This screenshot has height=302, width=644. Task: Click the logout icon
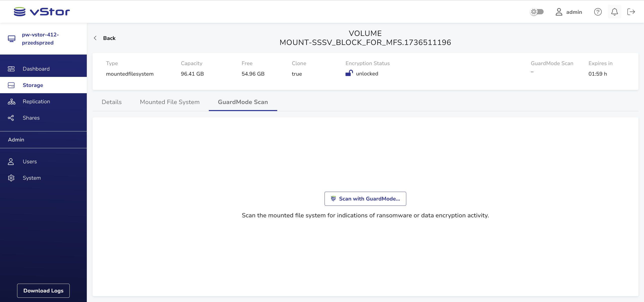[631, 12]
